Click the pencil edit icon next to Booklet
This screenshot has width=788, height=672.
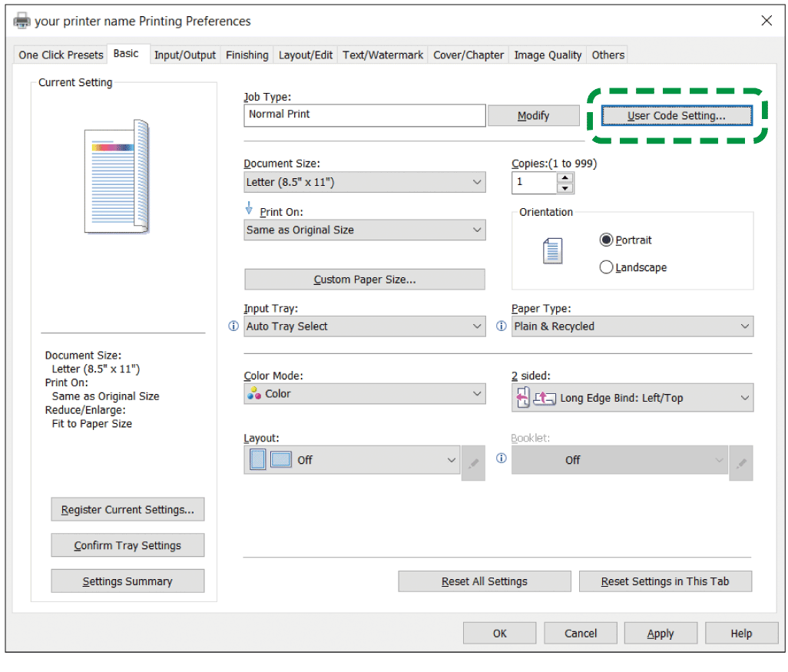[x=741, y=462]
